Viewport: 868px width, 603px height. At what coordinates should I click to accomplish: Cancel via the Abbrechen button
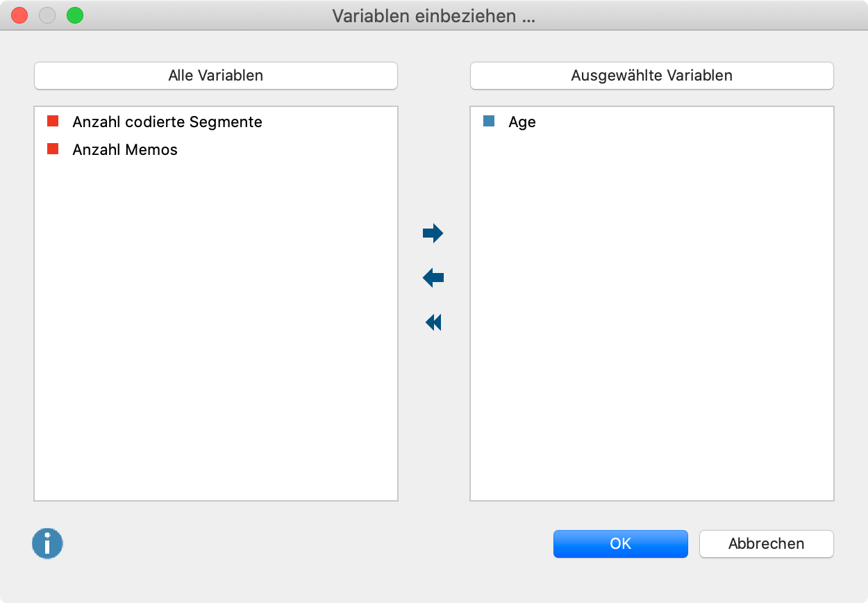767,544
